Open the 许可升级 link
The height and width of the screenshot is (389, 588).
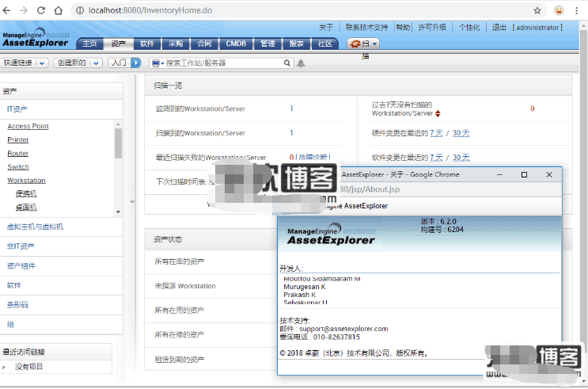(x=432, y=28)
